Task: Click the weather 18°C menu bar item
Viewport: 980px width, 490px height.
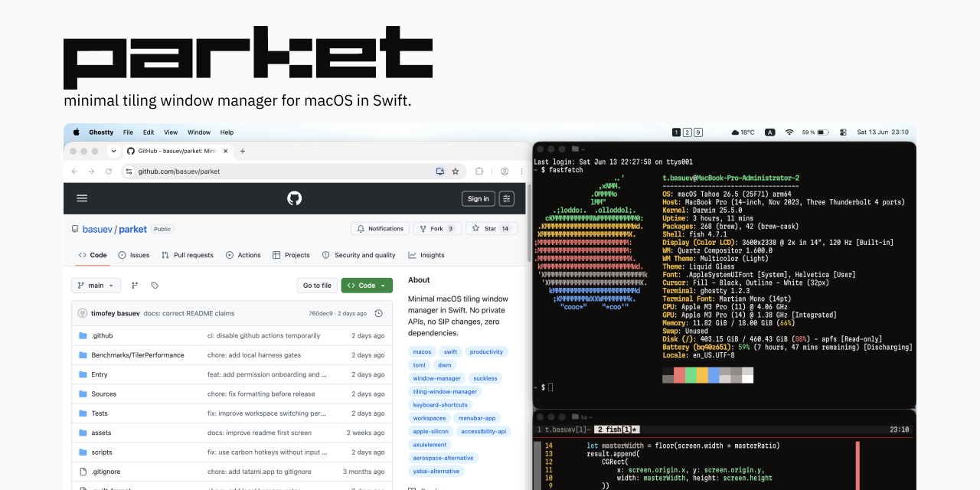Action: pos(743,132)
